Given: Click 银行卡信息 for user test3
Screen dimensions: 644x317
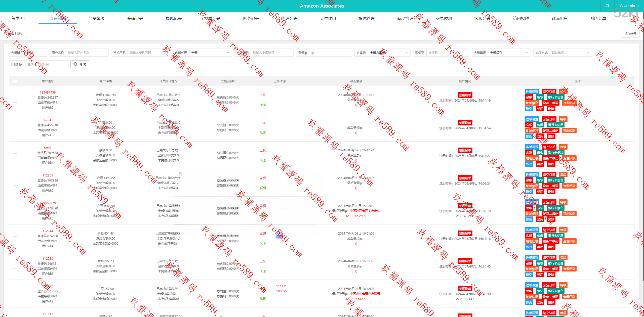Looking at the screenshot, I should point(555,153).
